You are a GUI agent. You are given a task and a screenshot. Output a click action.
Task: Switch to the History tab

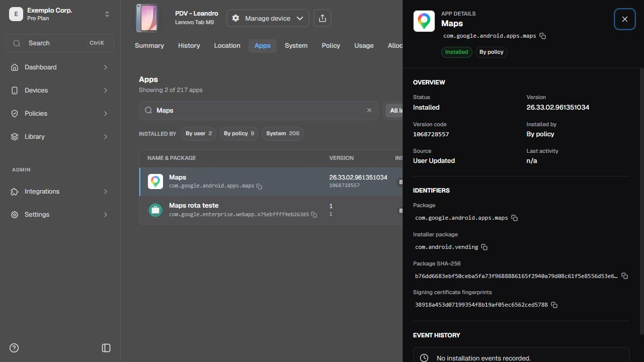(189, 46)
